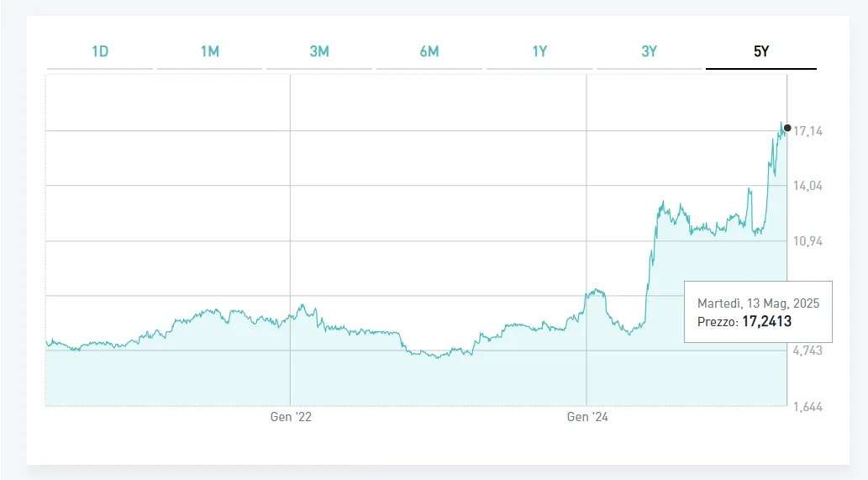868x480 pixels.
Task: Click the 14,04 y-axis label
Action: [808, 186]
